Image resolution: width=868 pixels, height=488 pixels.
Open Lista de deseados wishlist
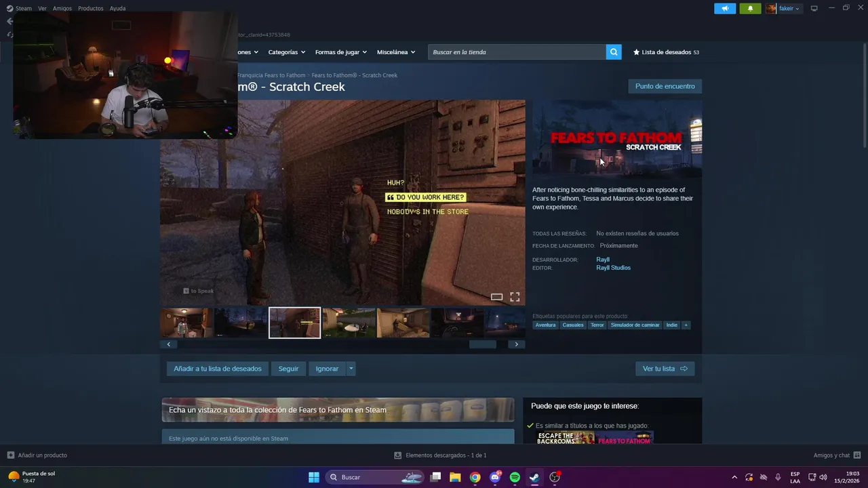[666, 52]
